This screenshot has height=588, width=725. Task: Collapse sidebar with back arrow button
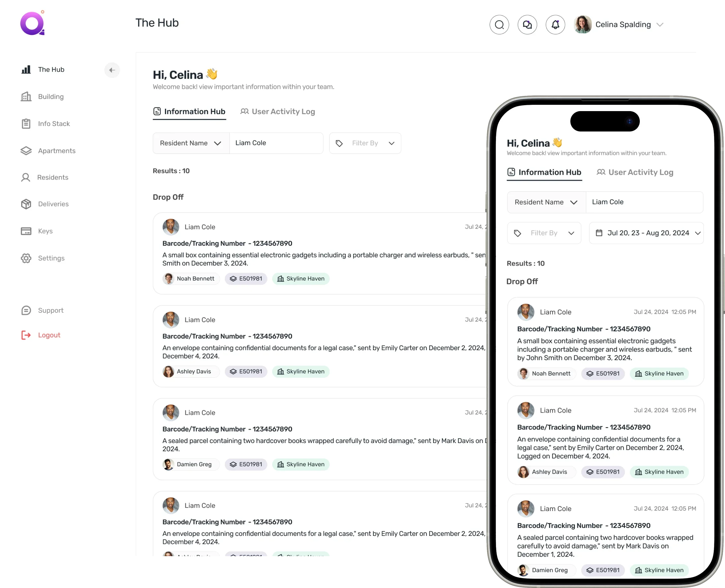[112, 70]
